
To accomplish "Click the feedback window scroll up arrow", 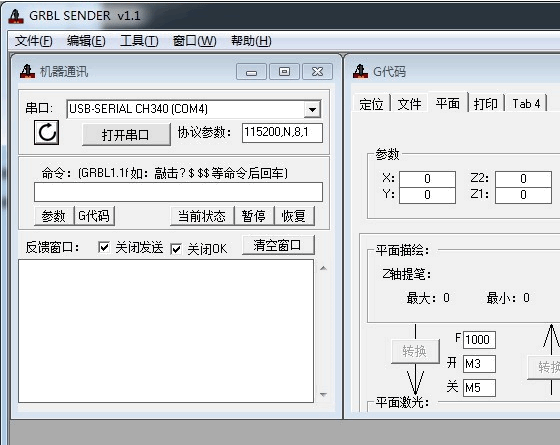I will tap(324, 268).
